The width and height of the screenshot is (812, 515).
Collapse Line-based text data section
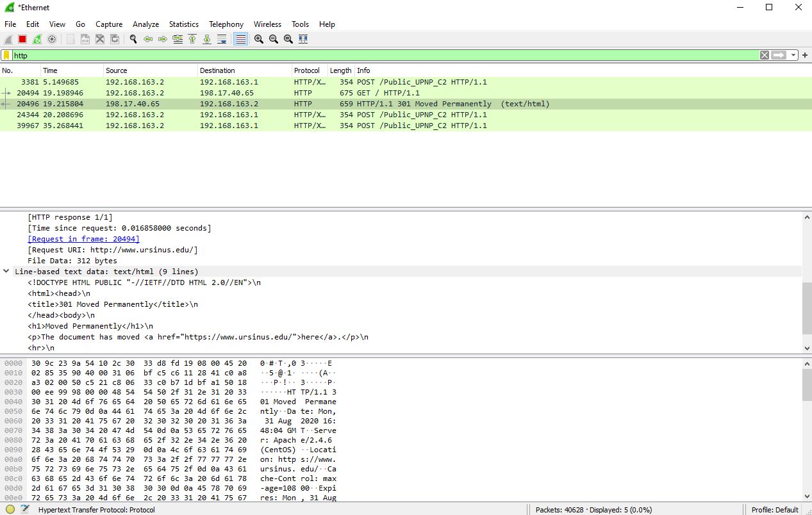click(x=6, y=272)
